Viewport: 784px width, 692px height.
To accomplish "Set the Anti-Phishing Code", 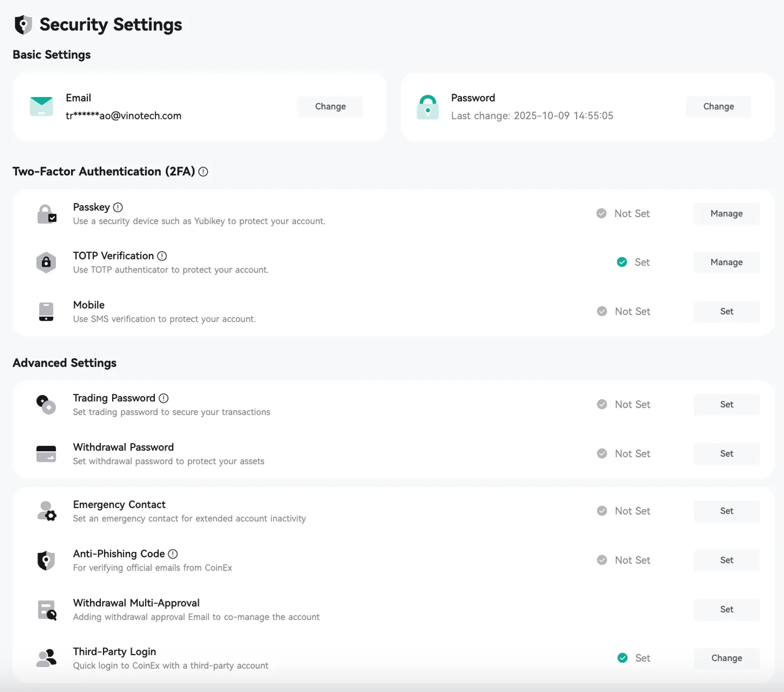I will coord(727,560).
